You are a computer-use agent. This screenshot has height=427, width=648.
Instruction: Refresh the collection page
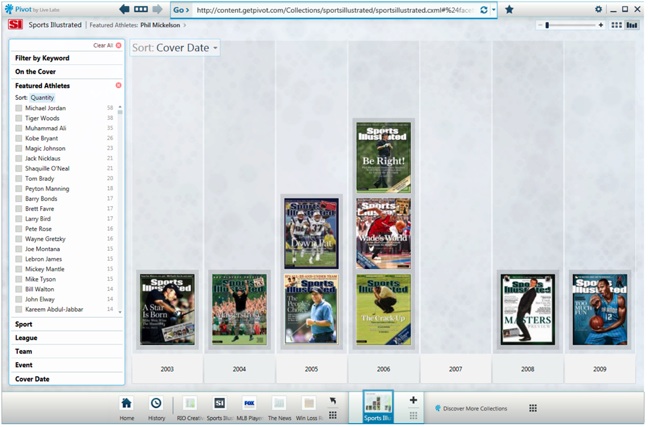484,10
